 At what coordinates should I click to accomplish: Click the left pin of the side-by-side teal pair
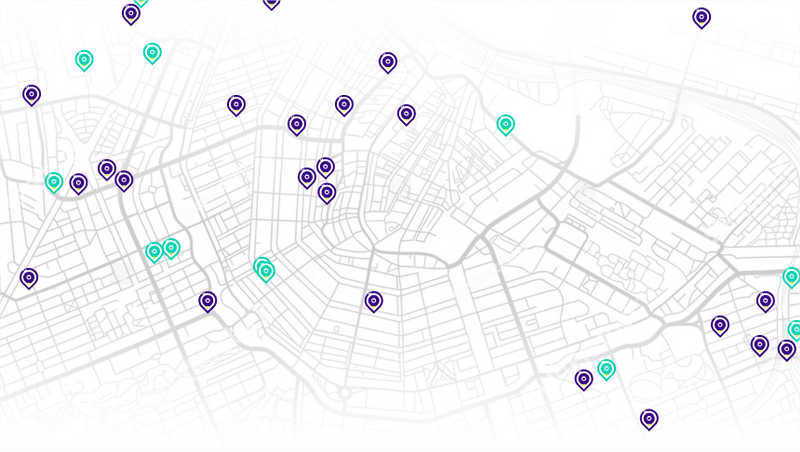[x=154, y=253]
